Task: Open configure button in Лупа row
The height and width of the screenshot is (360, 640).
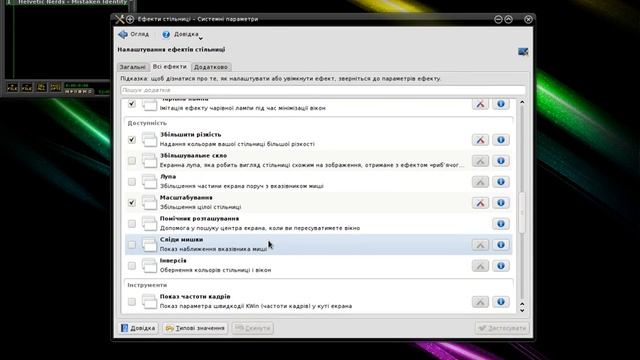Action: coord(480,182)
